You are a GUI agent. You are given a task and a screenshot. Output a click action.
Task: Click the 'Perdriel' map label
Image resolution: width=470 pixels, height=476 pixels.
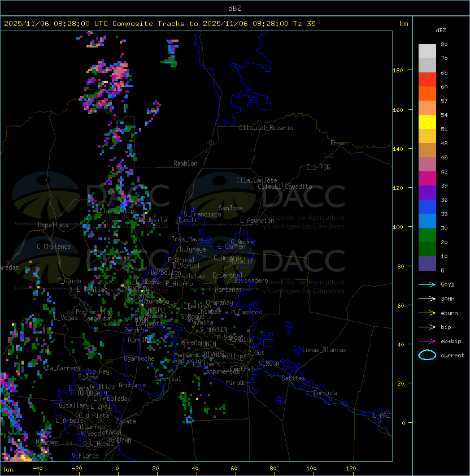pyautogui.click(x=138, y=330)
